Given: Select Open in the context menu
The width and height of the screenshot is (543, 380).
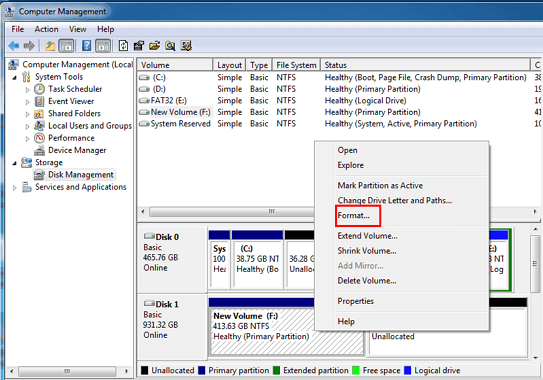Looking at the screenshot, I should coord(347,150).
